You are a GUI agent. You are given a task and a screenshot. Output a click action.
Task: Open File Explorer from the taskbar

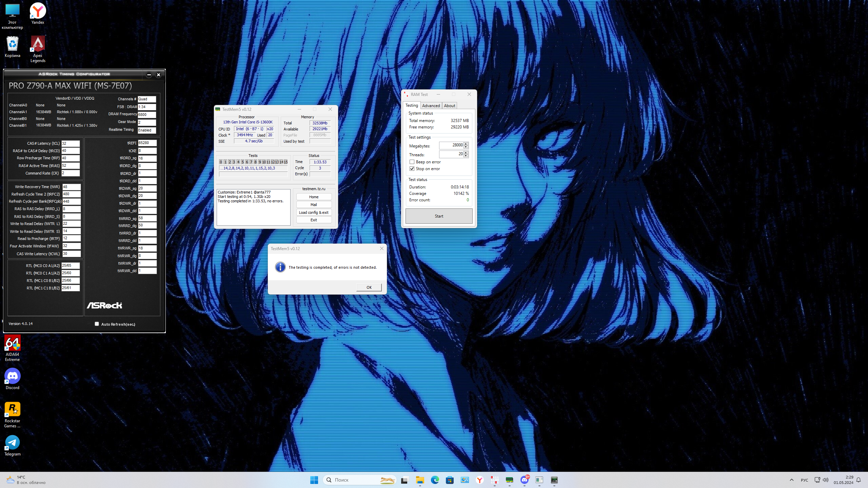click(x=420, y=480)
